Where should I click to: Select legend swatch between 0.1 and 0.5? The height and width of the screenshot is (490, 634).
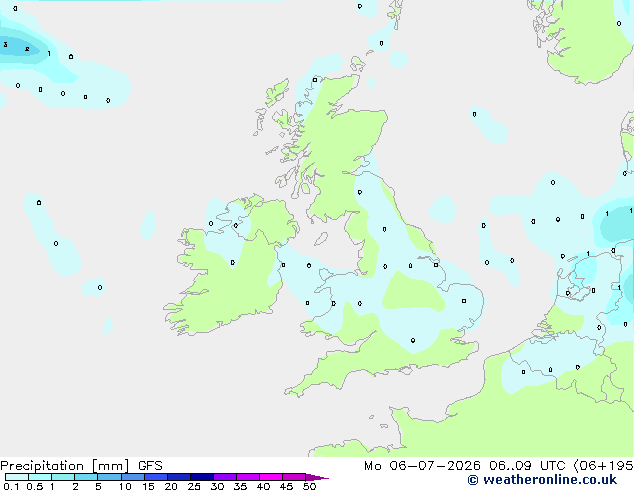pos(17,477)
